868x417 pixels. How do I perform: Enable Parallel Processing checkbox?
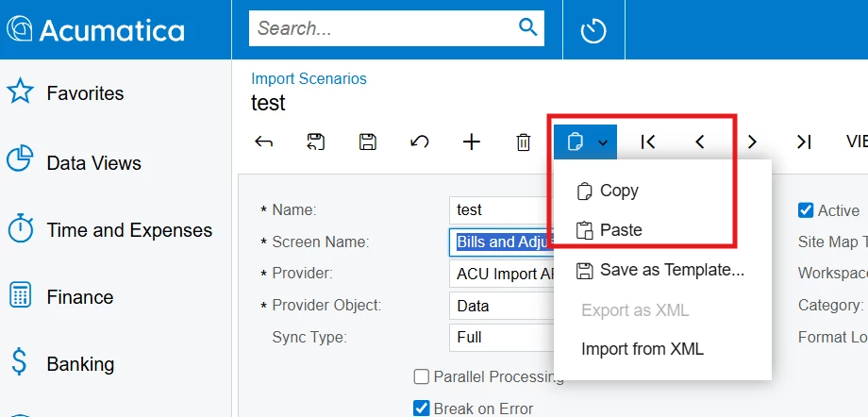coord(422,377)
